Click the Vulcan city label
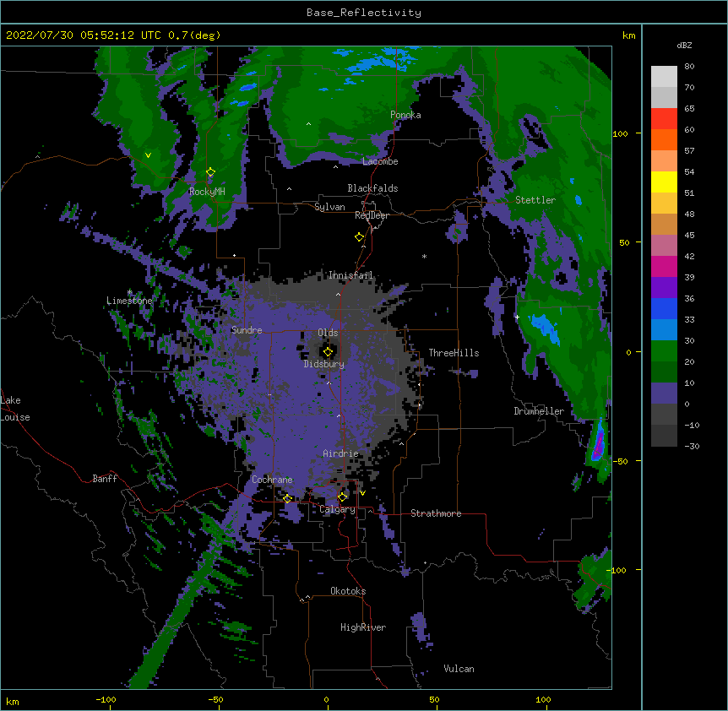The width and height of the screenshot is (728, 711). click(x=459, y=669)
